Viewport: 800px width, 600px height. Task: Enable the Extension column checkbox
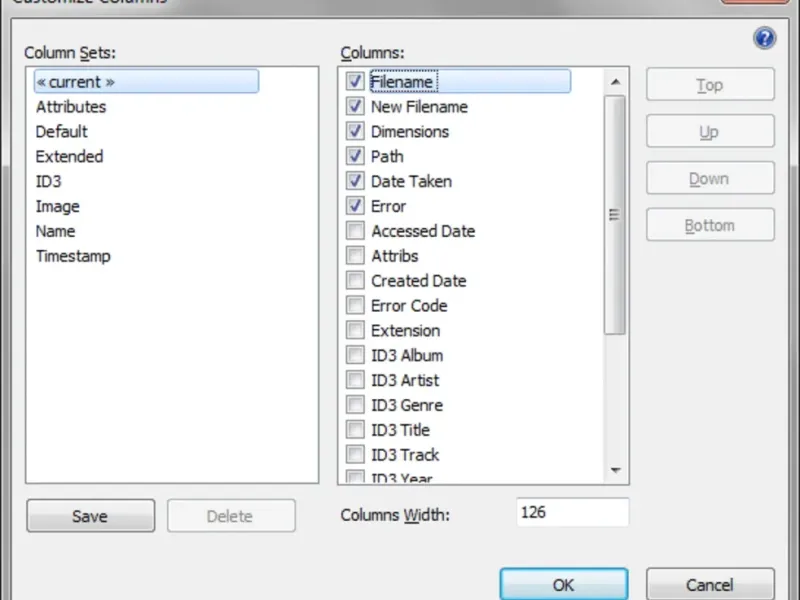[x=355, y=330]
